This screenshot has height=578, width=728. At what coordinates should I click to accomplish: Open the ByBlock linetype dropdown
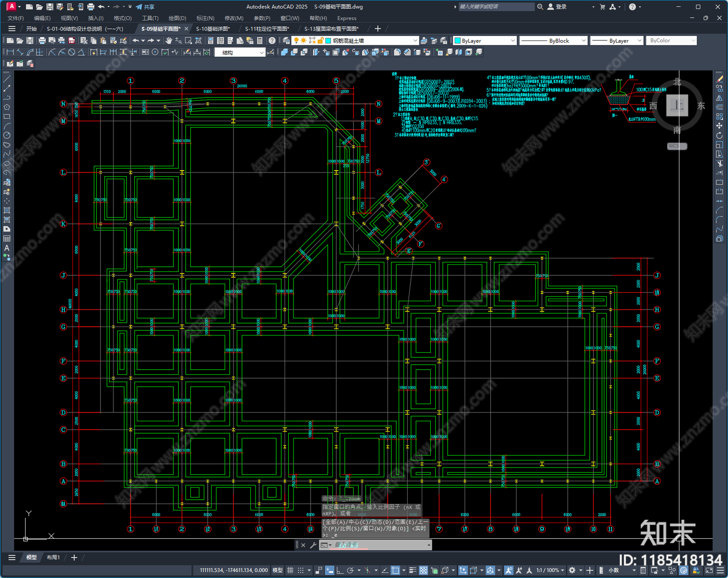coord(553,41)
